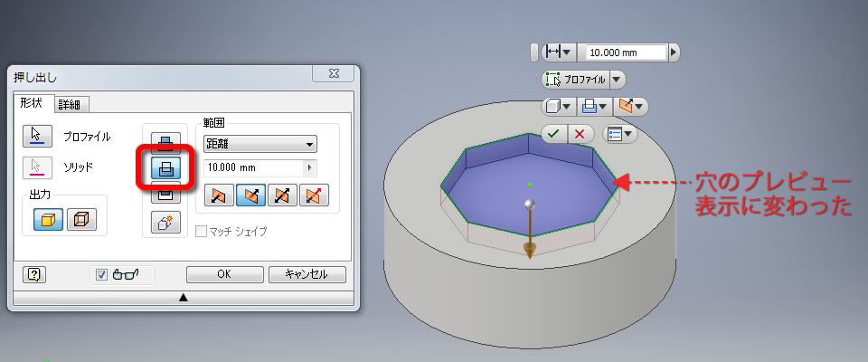Image resolution: width=868 pixels, height=362 pixels.
Task: Select the Join operation button
Action: pyautogui.click(x=165, y=144)
